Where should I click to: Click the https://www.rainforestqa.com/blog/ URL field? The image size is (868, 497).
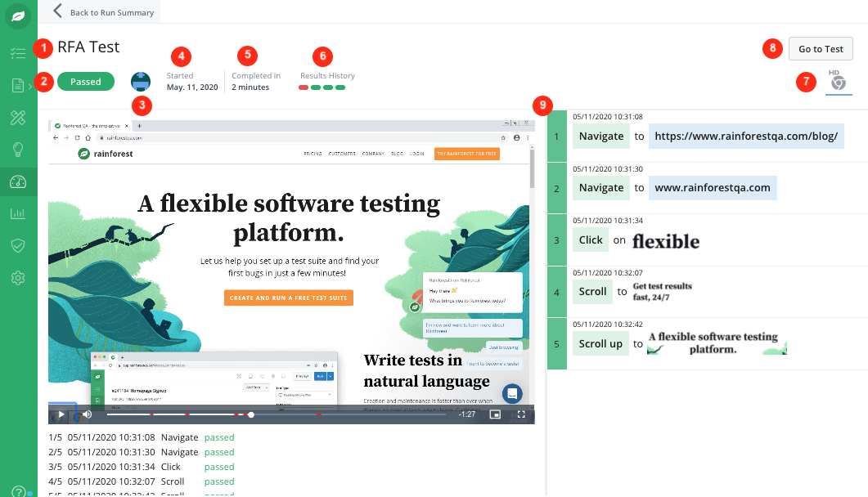746,136
